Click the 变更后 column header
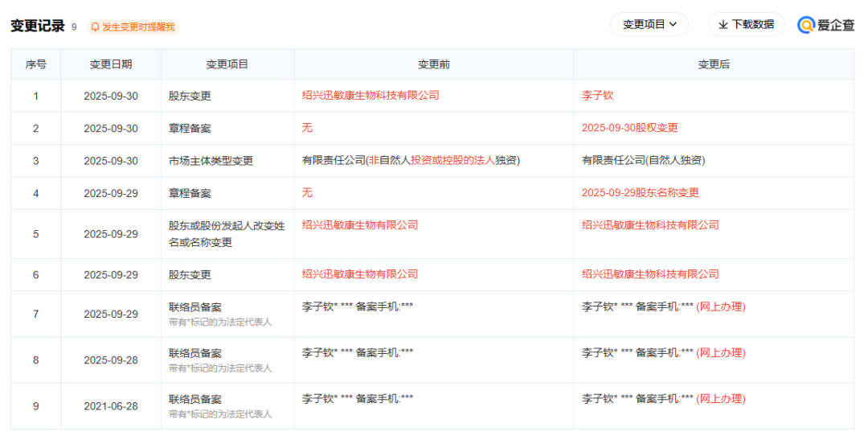This screenshot has height=440, width=868. pos(714,64)
